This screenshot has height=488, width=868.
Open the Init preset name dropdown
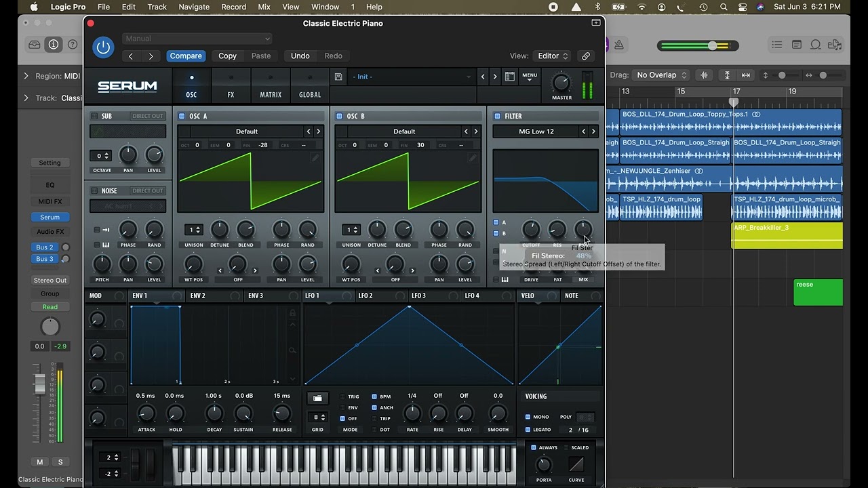[411, 77]
